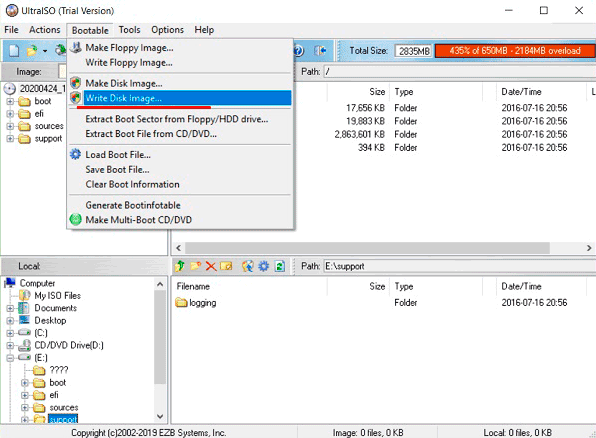Screen dimensions: 596x438
Task: Expand the efi folder in image tree
Action: tap(10, 114)
